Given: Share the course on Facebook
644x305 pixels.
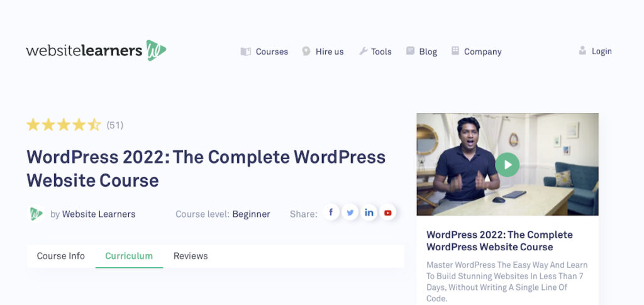Looking at the screenshot, I should 331,212.
